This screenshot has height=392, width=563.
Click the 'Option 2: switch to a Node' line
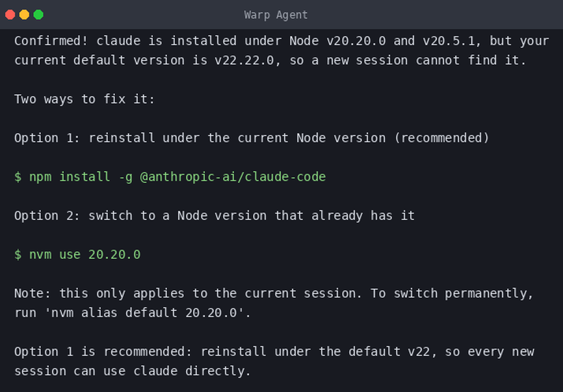coord(214,216)
